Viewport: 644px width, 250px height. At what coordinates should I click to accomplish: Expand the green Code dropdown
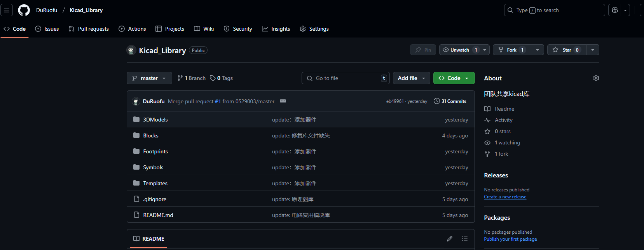point(454,78)
